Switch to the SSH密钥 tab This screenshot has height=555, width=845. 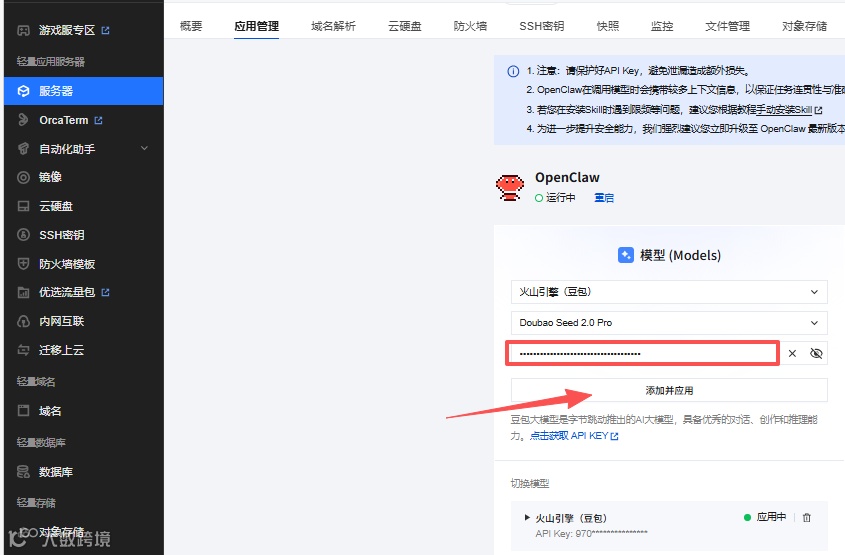point(542,26)
